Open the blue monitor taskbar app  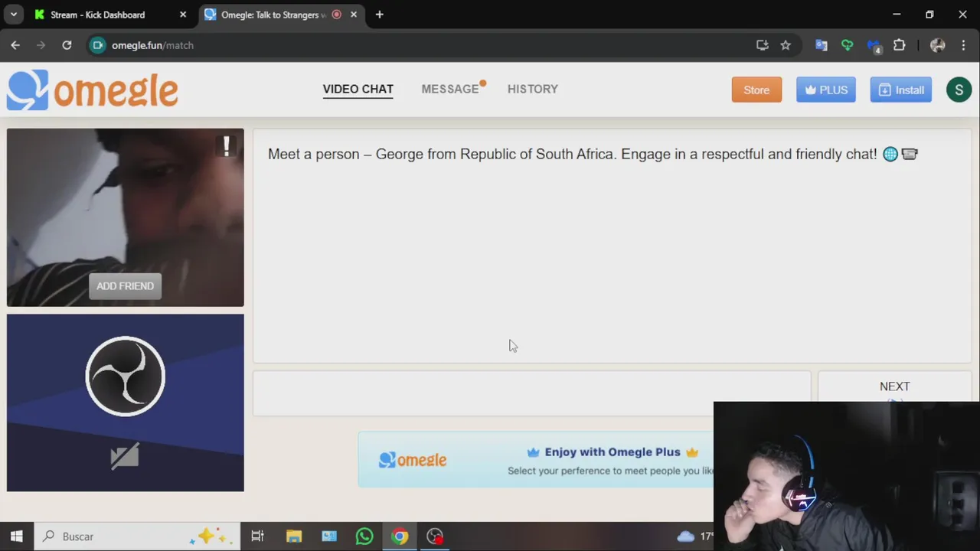[x=329, y=536]
